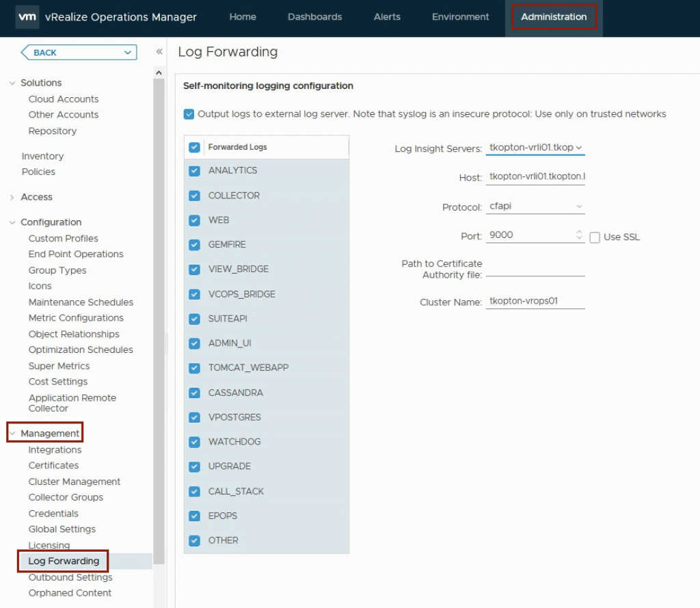Open the Dashboards tab
700x608 pixels.
click(x=314, y=17)
